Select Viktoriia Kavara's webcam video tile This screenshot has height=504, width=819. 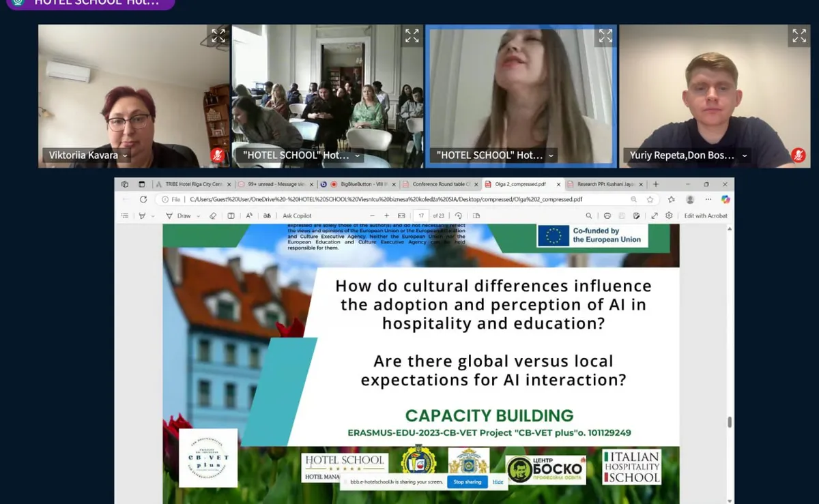point(134,96)
